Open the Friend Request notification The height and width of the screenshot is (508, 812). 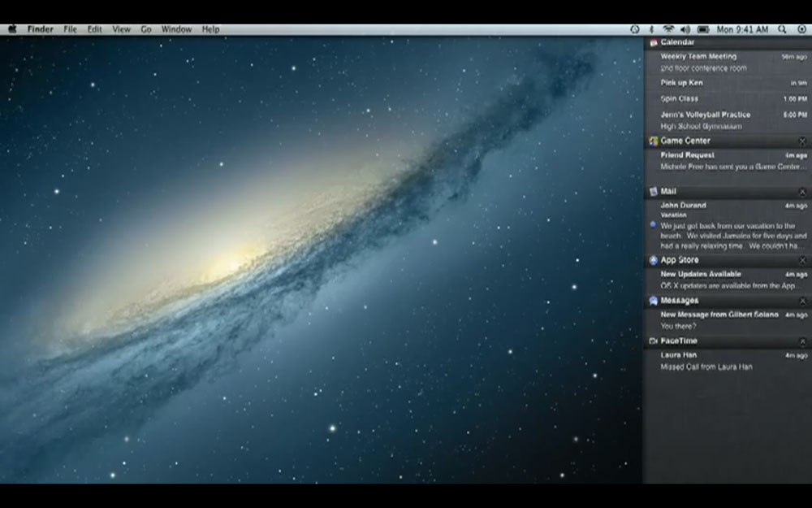(728, 161)
